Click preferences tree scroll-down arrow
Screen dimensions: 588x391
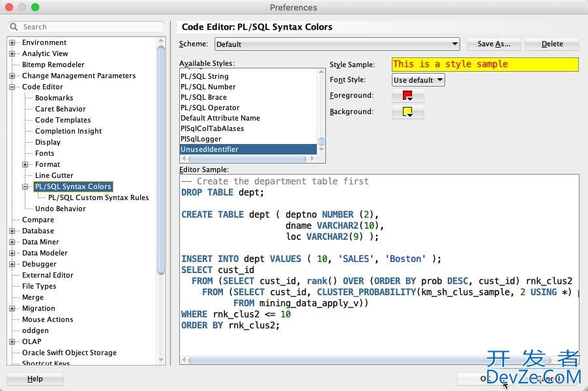tap(161, 360)
